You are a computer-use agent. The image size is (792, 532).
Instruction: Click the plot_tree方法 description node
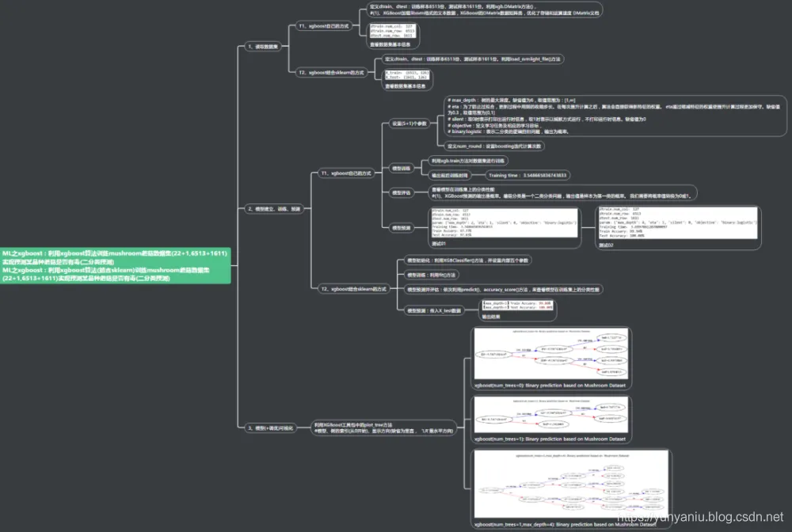point(383,428)
